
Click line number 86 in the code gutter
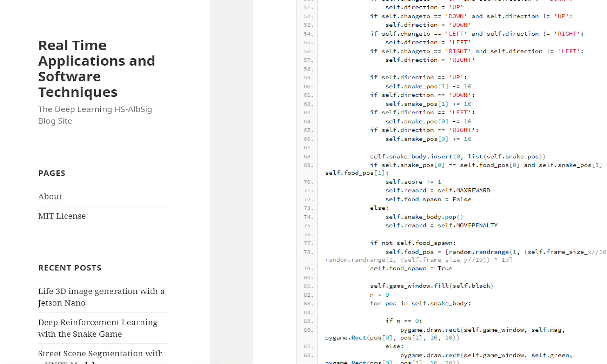[308, 330]
